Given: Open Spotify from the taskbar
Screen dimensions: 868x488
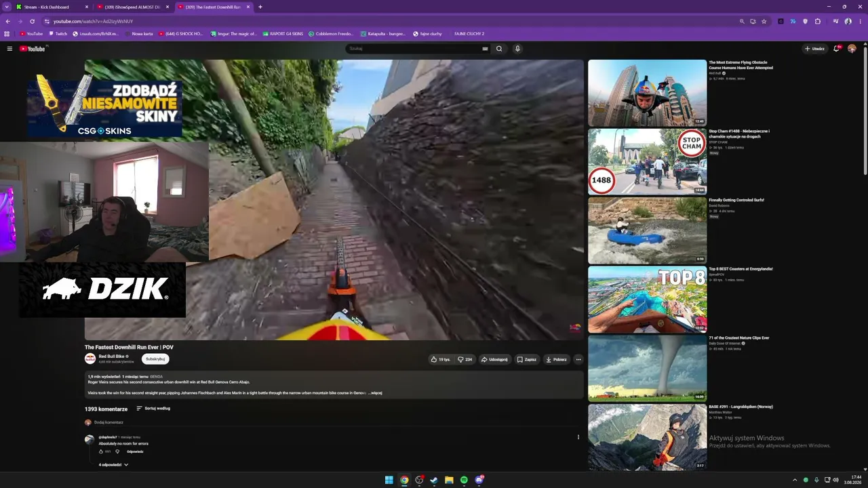Looking at the screenshot, I should coord(464,480).
